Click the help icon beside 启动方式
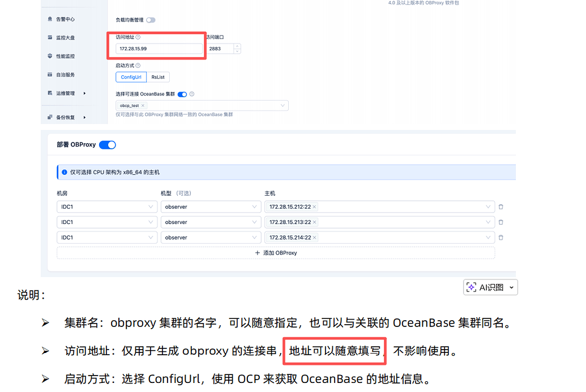 pos(138,65)
